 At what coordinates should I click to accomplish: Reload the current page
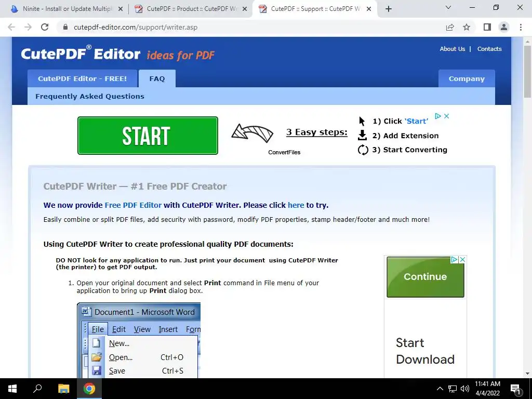coord(45,27)
